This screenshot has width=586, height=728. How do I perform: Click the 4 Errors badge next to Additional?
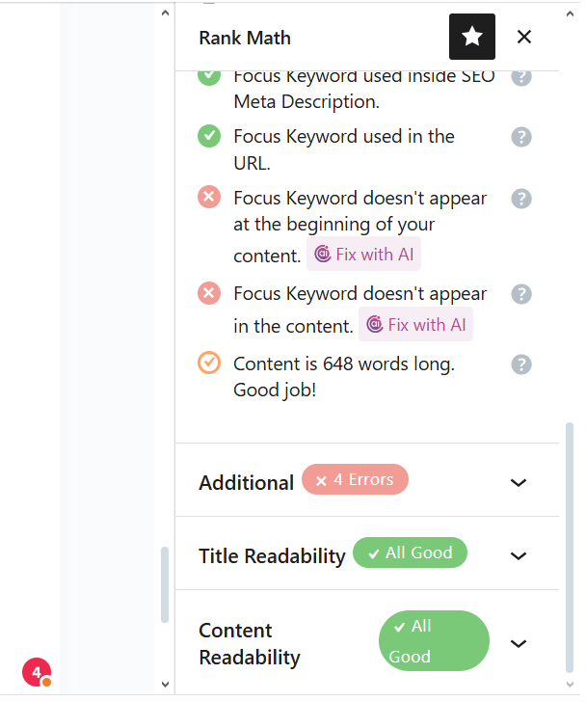tap(355, 479)
